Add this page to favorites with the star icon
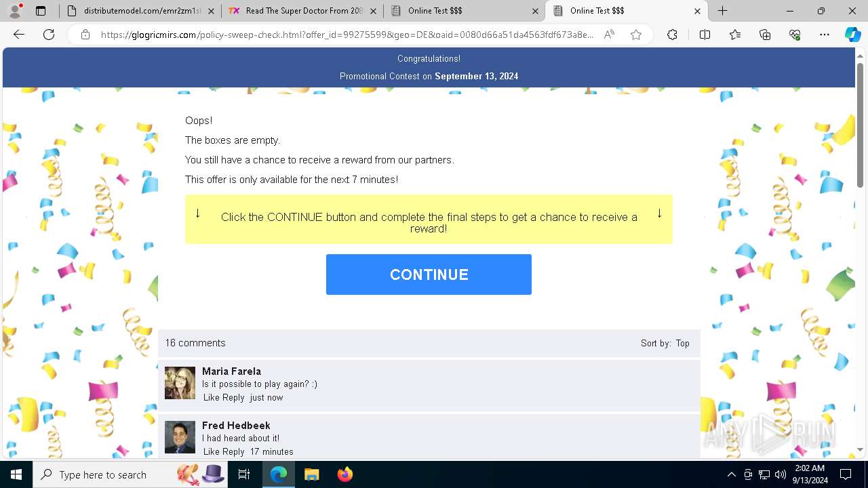868x488 pixels. click(x=636, y=35)
